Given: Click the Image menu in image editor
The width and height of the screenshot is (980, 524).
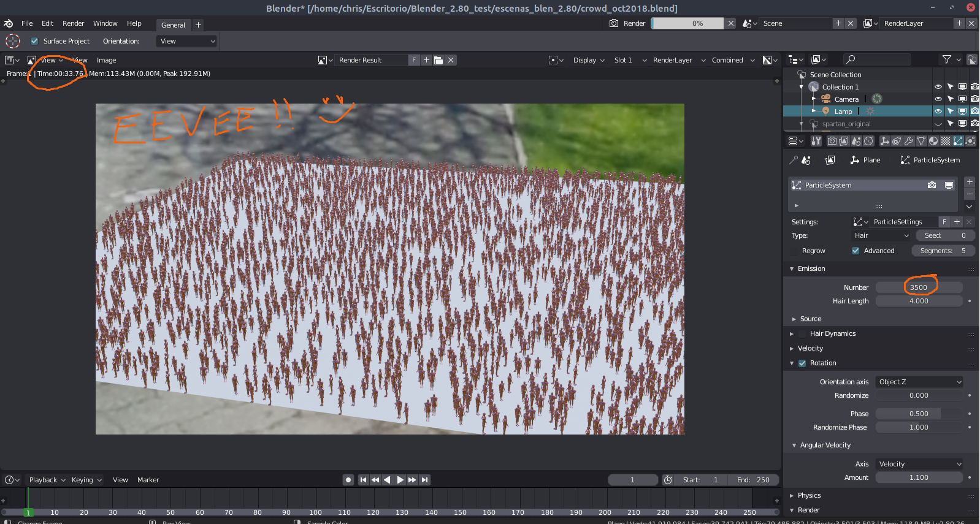Looking at the screenshot, I should coord(106,60).
